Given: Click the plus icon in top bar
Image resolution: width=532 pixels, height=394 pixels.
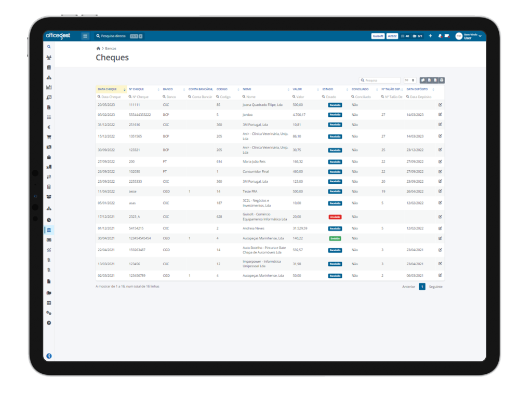Looking at the screenshot, I should (x=430, y=36).
